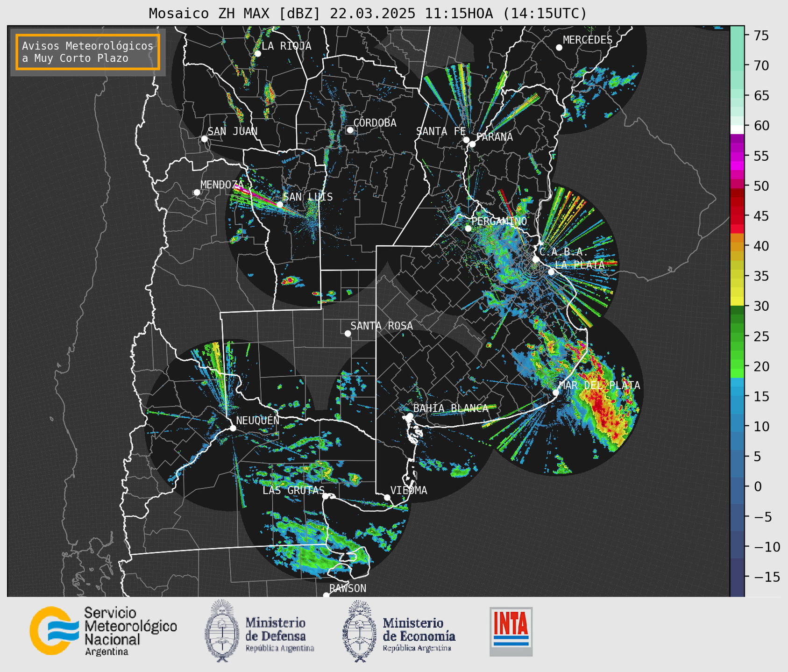This screenshot has height=672, width=788.
Task: Select the RAWSON city marker dot
Action: [x=326, y=595]
